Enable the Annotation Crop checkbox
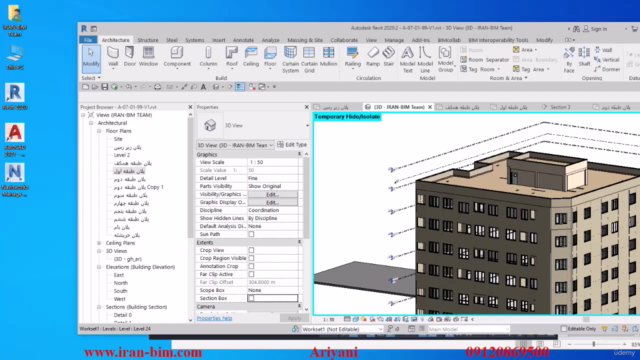 click(x=251, y=266)
